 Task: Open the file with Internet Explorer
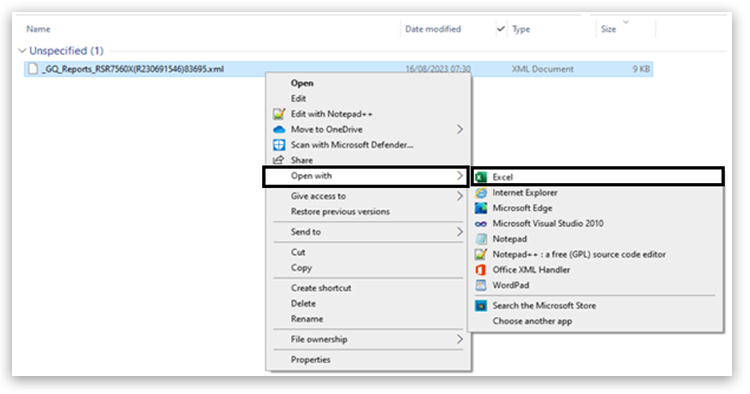(x=525, y=193)
